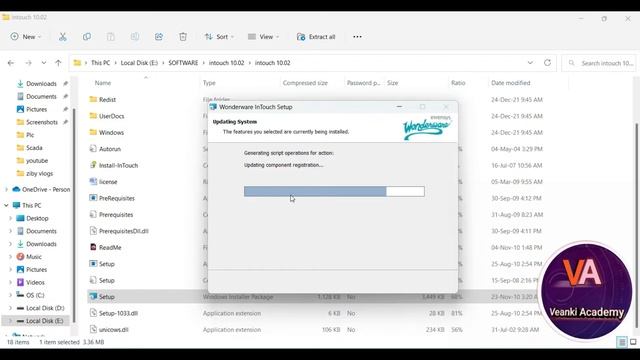640x360 pixels.
Task: Expand Videos under This PC
Action: [11, 282]
